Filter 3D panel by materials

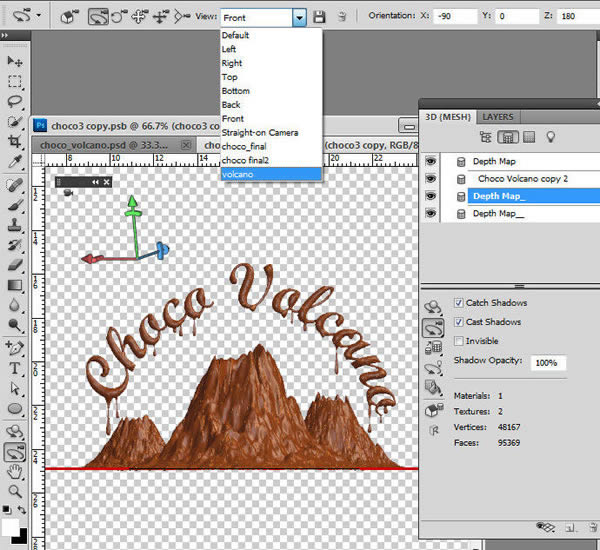point(529,137)
